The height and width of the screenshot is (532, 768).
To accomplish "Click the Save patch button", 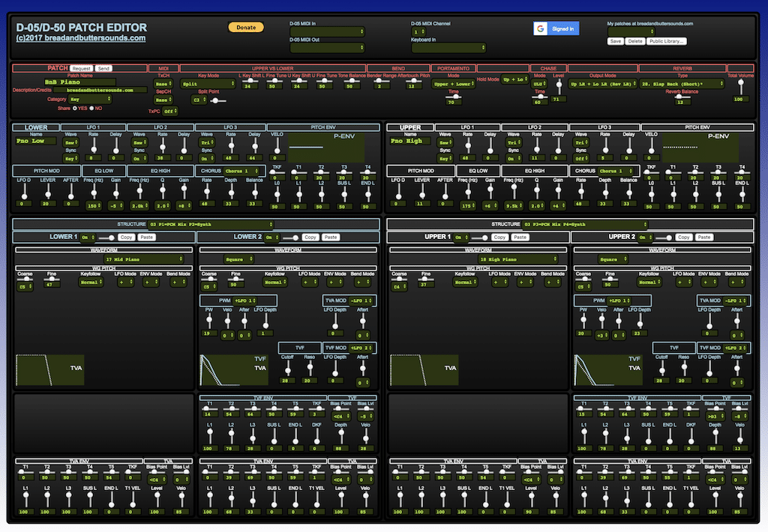I will click(x=616, y=42).
